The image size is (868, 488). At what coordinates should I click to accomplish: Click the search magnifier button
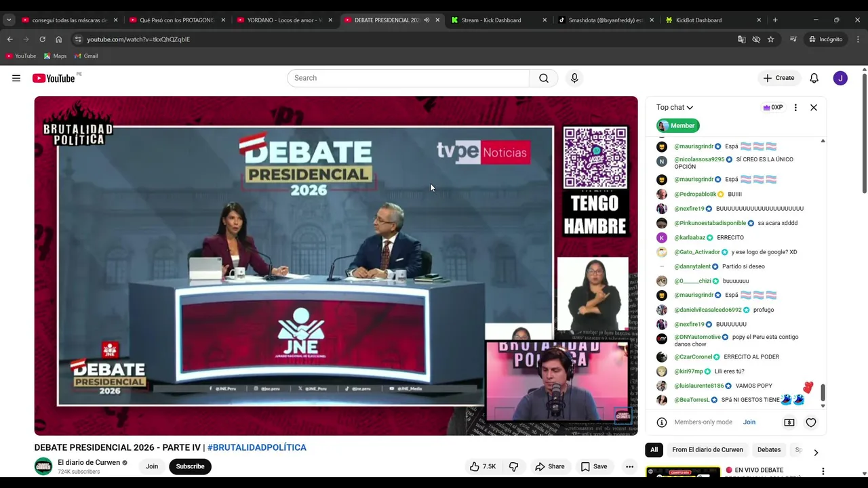click(544, 78)
